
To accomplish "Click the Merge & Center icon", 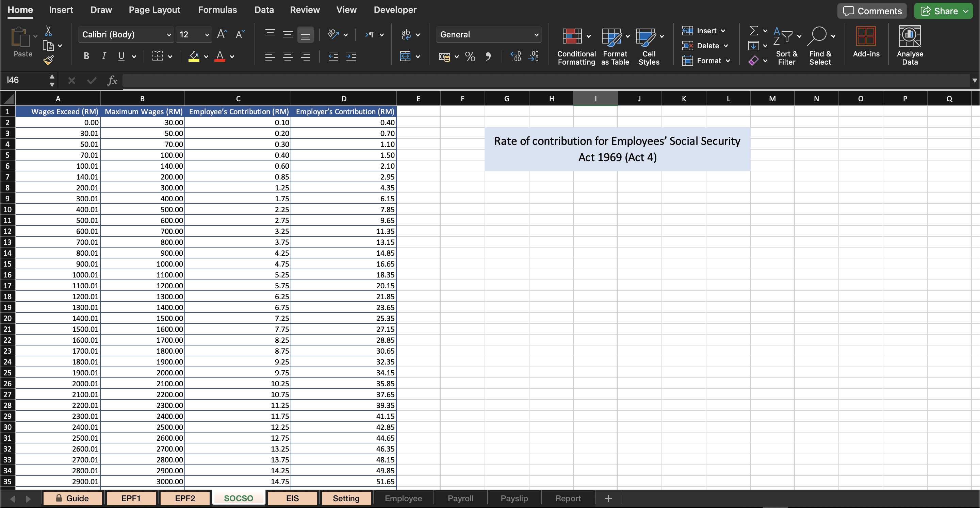I will [x=406, y=56].
